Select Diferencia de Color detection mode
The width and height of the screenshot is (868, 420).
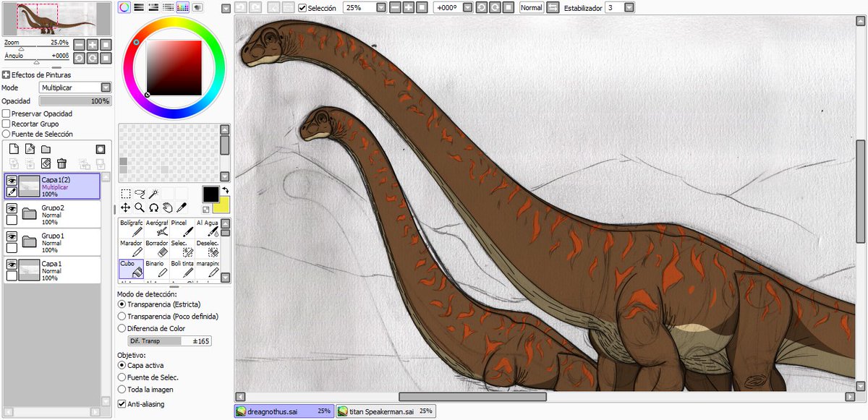tap(122, 328)
